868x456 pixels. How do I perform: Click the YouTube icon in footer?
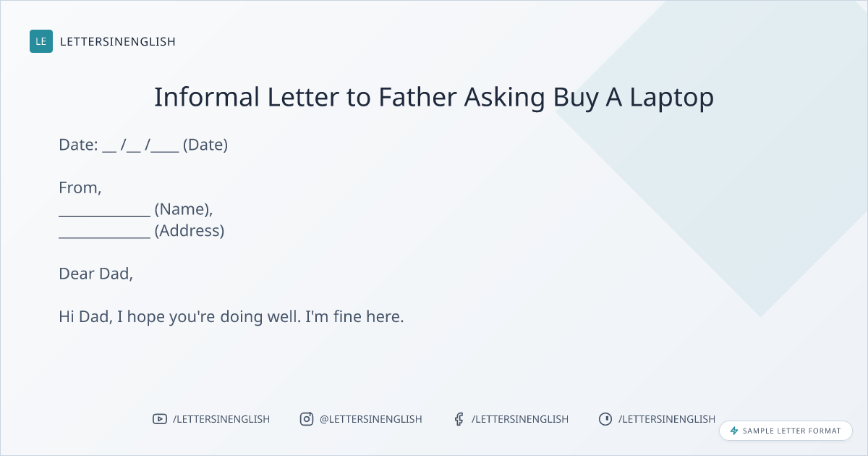click(159, 419)
